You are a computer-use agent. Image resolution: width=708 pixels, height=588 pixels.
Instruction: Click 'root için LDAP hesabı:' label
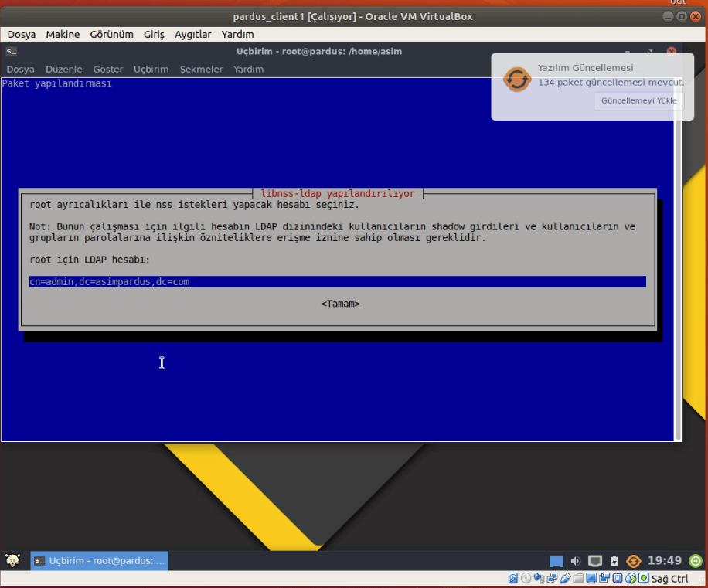click(x=90, y=260)
